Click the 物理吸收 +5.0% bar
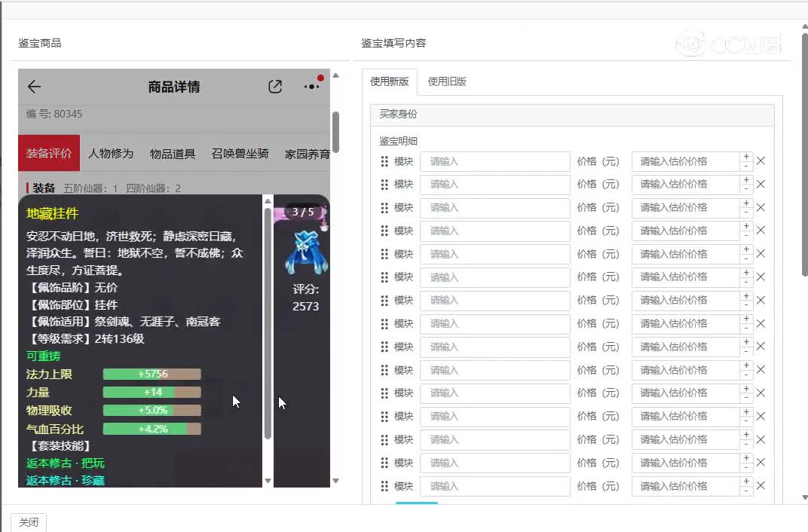The width and height of the screenshot is (808, 532). [x=152, y=411]
